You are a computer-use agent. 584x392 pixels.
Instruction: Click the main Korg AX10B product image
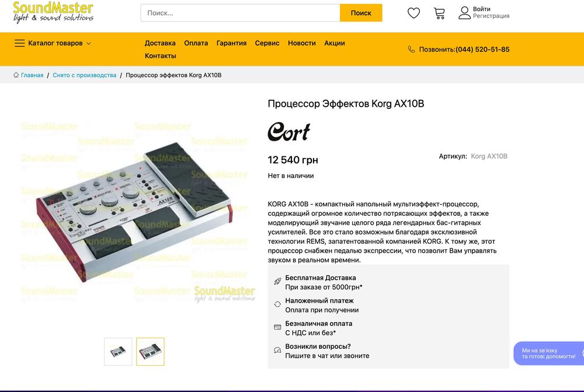tap(135, 211)
